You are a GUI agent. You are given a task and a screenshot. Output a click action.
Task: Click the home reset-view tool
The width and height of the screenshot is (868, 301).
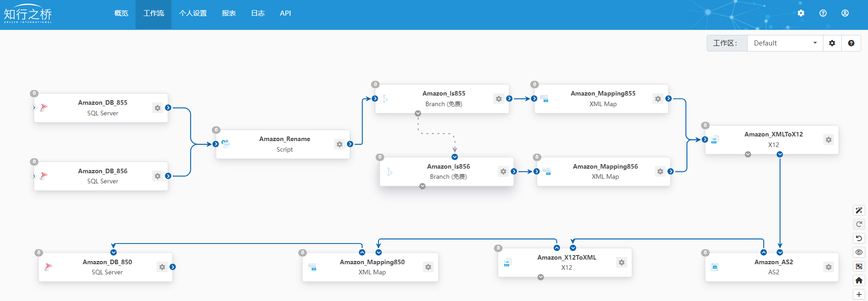(859, 280)
